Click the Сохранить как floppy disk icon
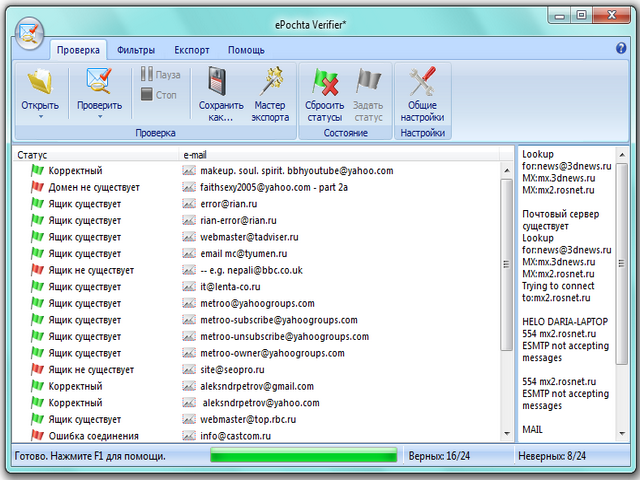 [217, 81]
